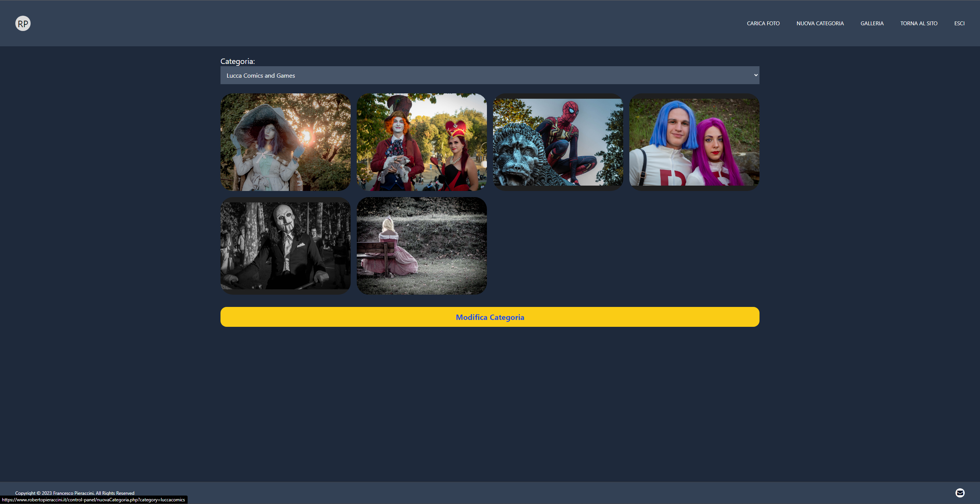Image resolution: width=980 pixels, height=504 pixels.
Task: Log out with the ESCI link
Action: (x=959, y=23)
